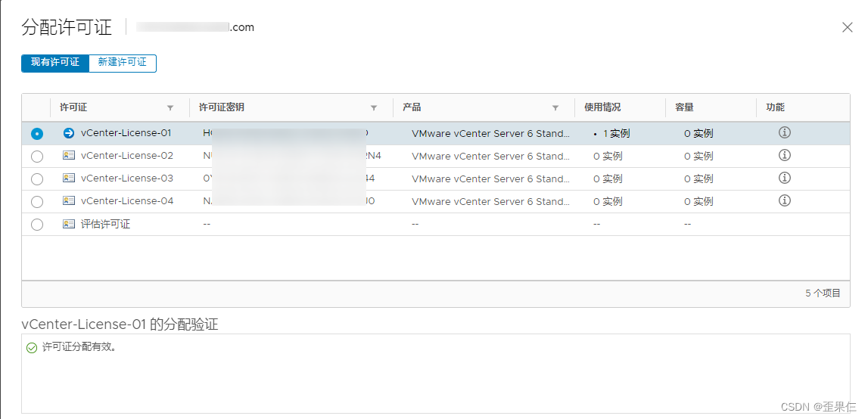Switch to the 新建许可证 tab
The image size is (868, 419).
[123, 63]
